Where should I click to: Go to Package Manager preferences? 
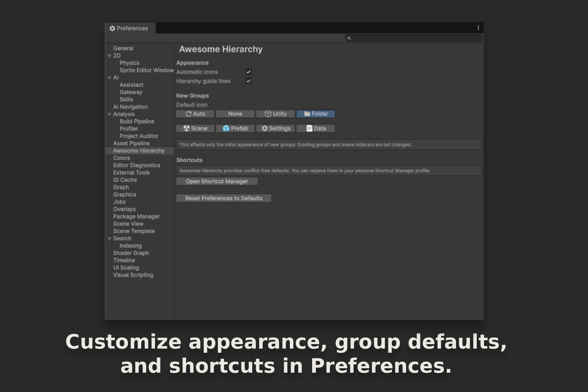(137, 217)
